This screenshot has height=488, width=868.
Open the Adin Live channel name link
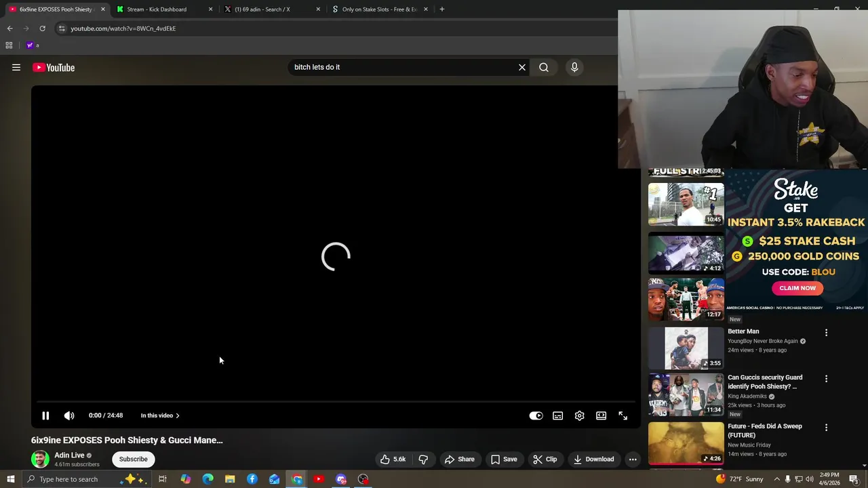(x=69, y=455)
